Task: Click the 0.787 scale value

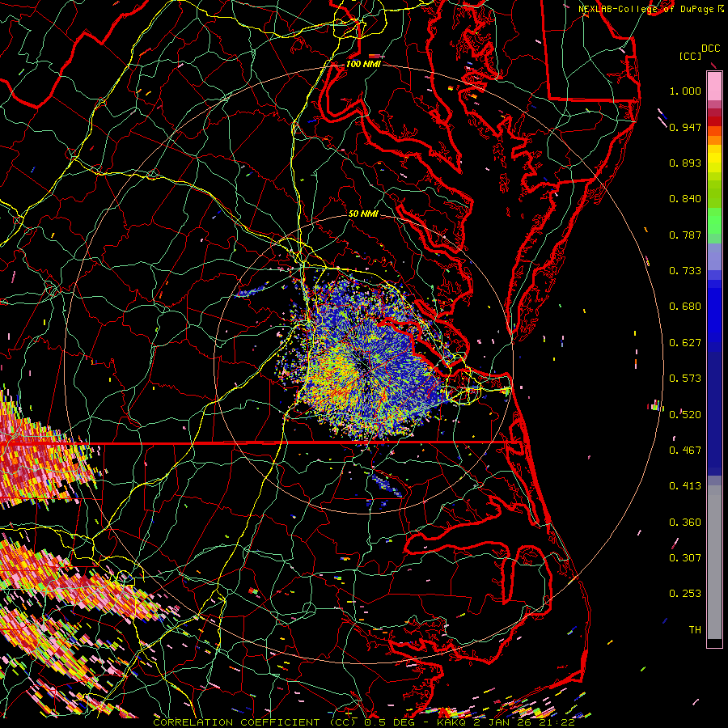Action: tap(685, 235)
